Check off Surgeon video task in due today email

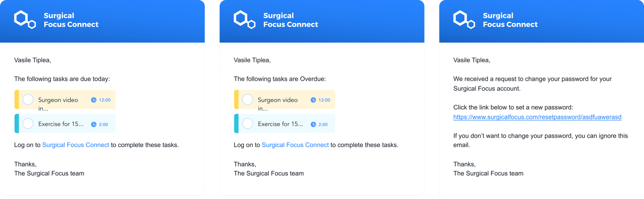(28, 99)
